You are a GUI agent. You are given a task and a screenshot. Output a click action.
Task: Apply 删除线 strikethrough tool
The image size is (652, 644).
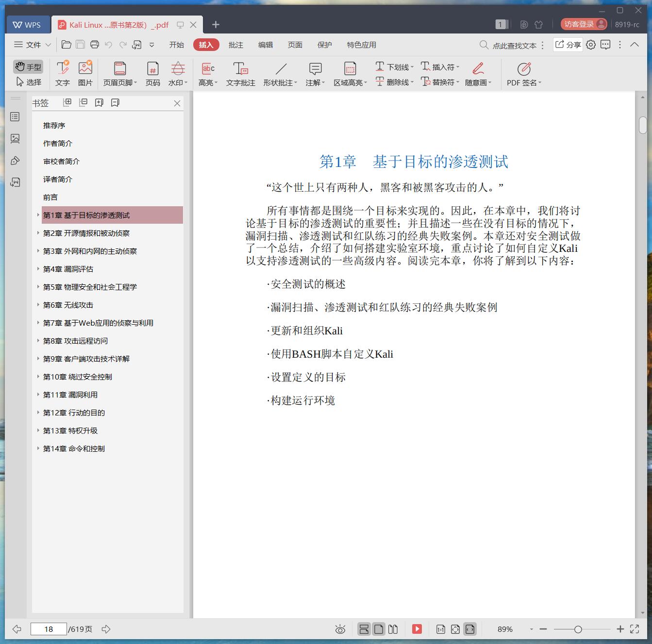[394, 82]
